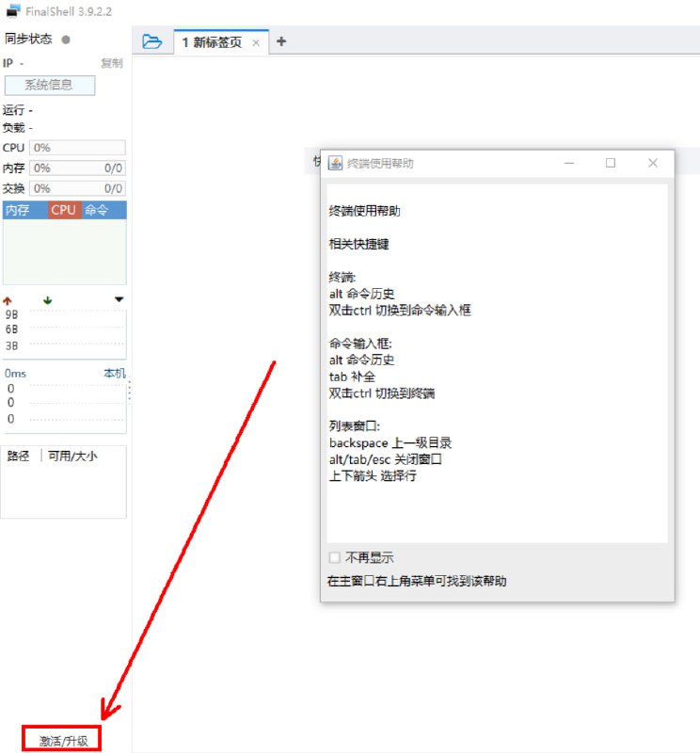This screenshot has height=753, width=700.
Task: Click the red upload arrow icon
Action: point(8,300)
